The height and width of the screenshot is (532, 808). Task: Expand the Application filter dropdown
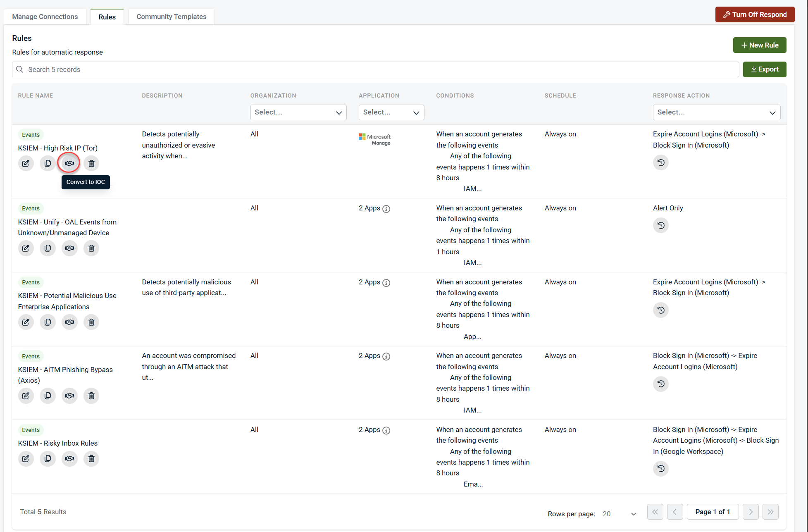tap(391, 112)
